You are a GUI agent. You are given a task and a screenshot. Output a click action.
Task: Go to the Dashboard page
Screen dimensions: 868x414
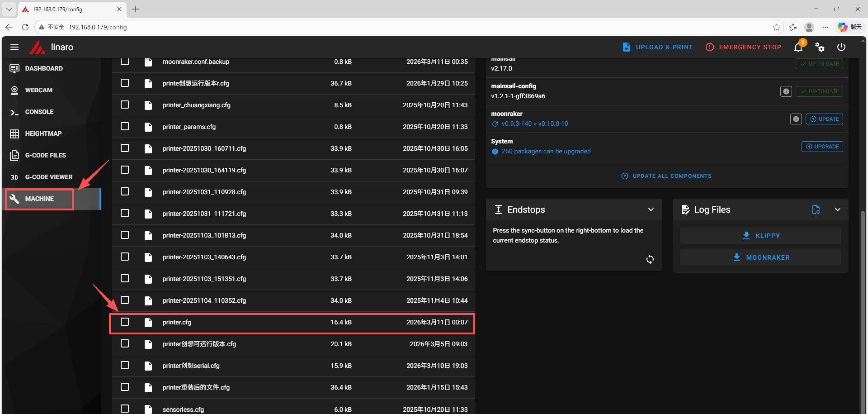44,68
